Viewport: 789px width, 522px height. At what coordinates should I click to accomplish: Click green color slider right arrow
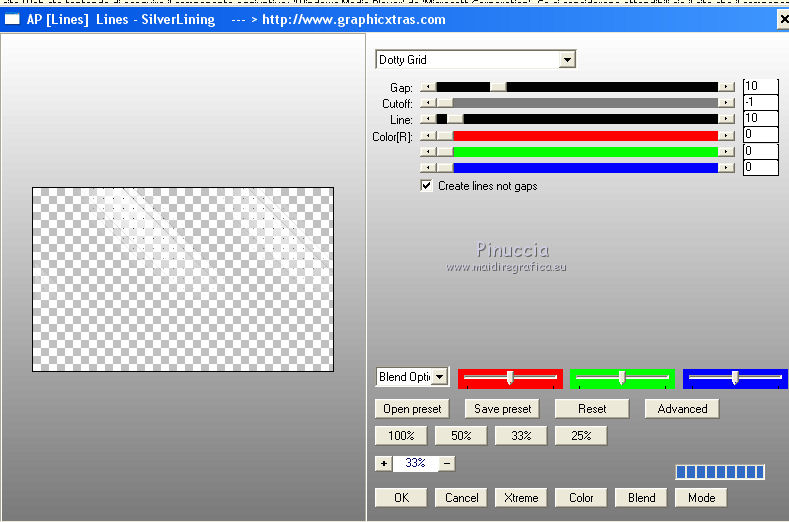click(726, 152)
